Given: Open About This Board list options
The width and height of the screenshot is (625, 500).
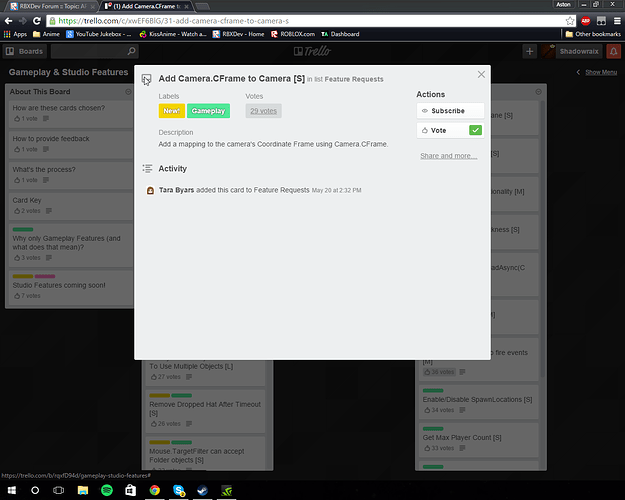Looking at the screenshot, I should 128,92.
